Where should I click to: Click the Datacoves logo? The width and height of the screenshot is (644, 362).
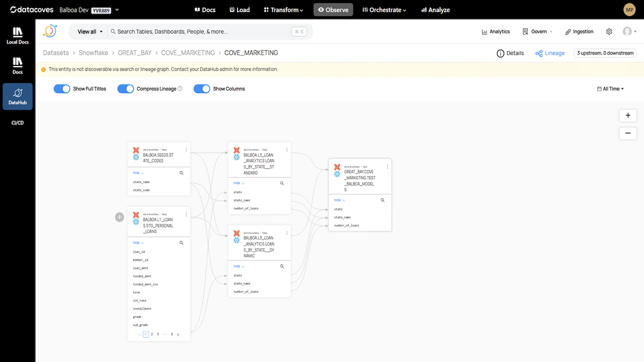(32, 10)
